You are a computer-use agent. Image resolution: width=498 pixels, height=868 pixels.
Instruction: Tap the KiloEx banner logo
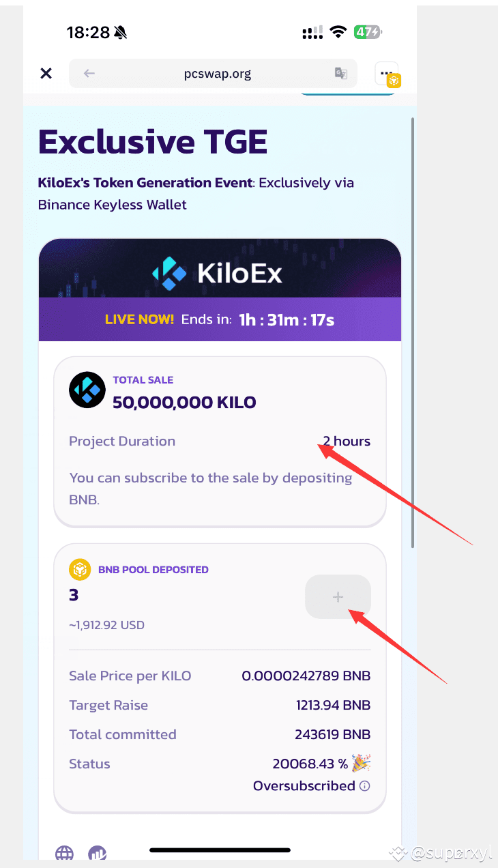point(218,274)
